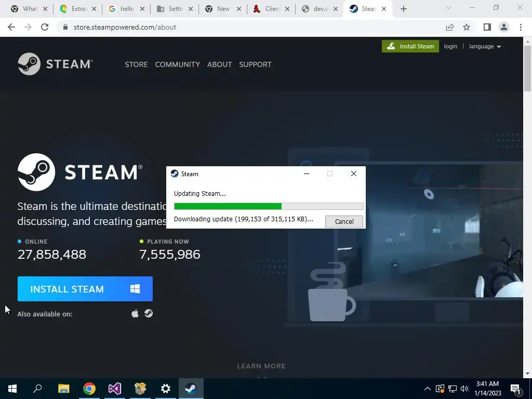Close the 'What' browser tab
This screenshot has height=399, width=532.
point(45,9)
